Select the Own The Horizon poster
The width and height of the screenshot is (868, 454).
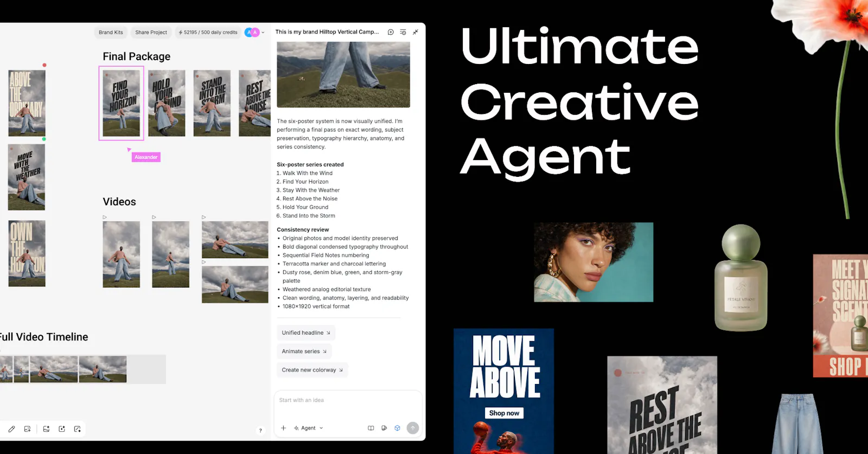(x=27, y=253)
